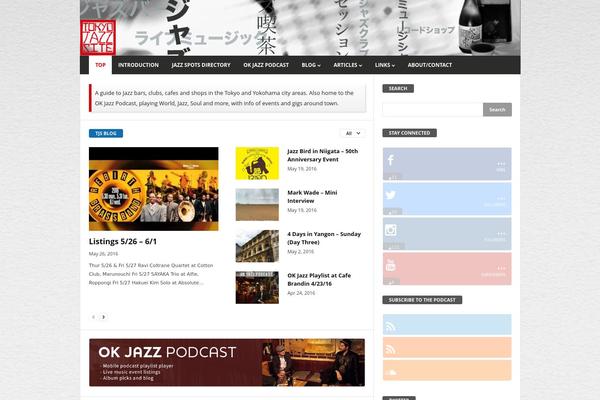The image size is (600, 400).
Task: Open OK Jazz Playlist at Cafe Brandin
Action: [319, 279]
